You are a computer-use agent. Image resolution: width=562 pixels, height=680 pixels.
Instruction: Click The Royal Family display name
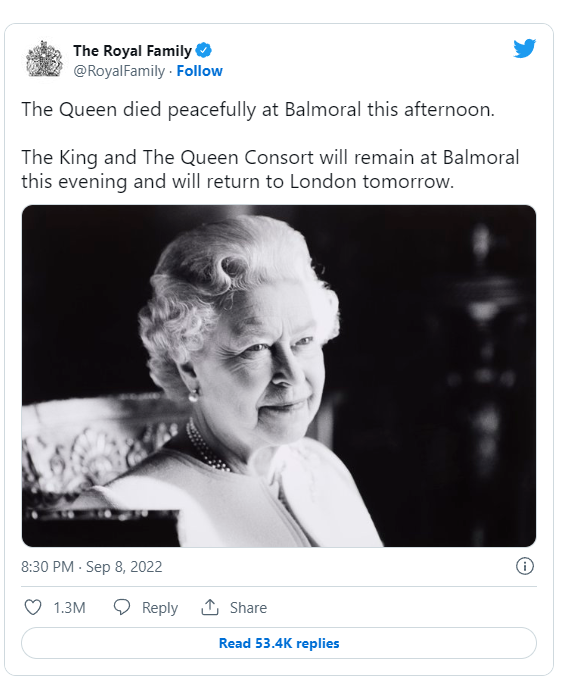(132, 51)
